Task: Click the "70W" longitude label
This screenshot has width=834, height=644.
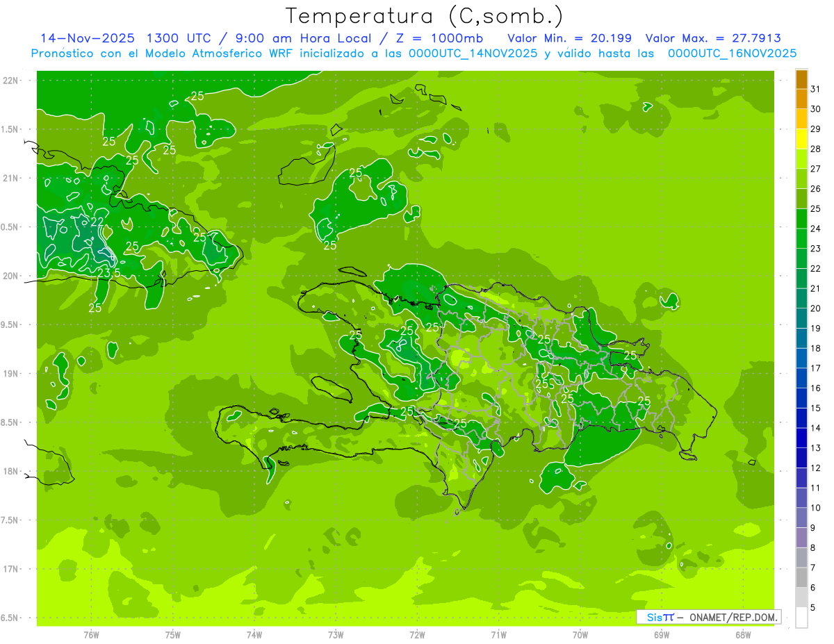Action: coord(580,634)
